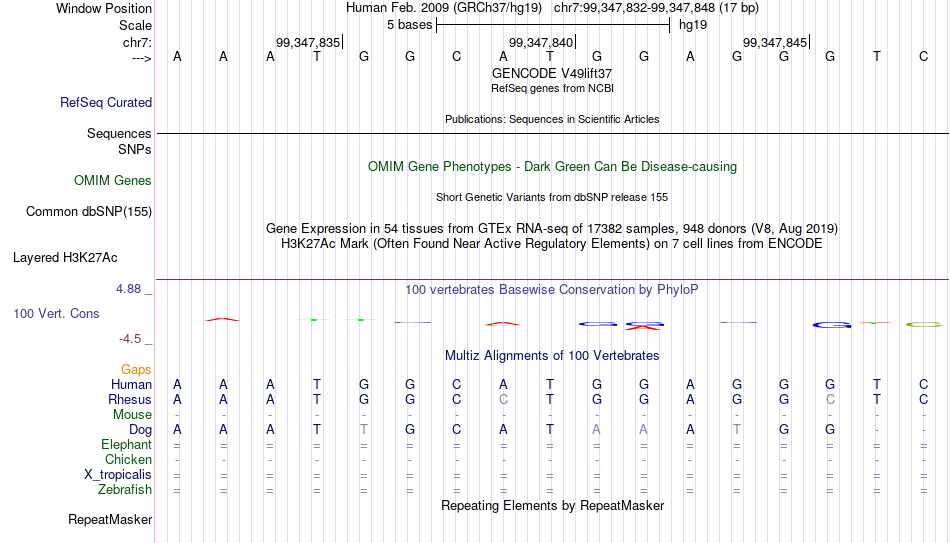Viewport: 950px width, 543px height.
Task: Click the Scale label
Action: coord(135,25)
